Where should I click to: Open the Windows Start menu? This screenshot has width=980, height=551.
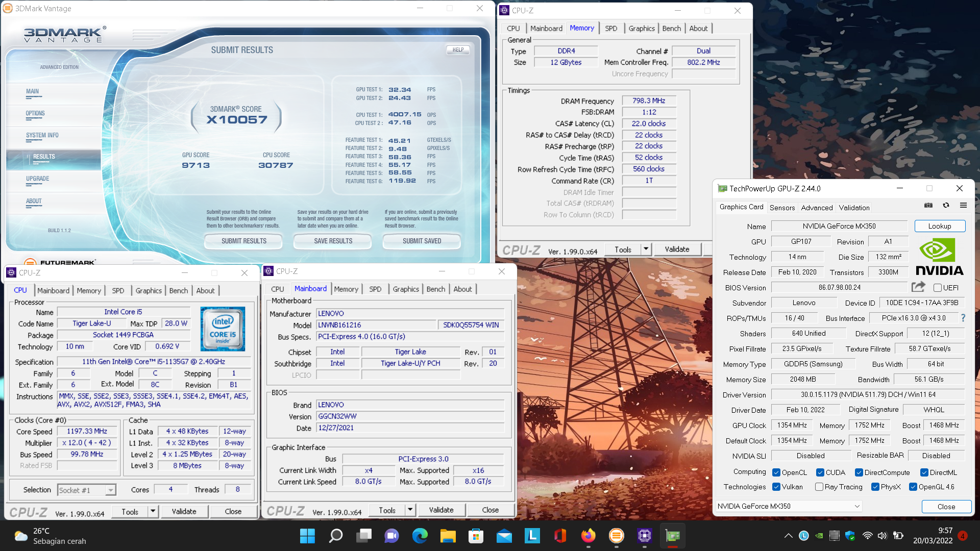tap(307, 536)
